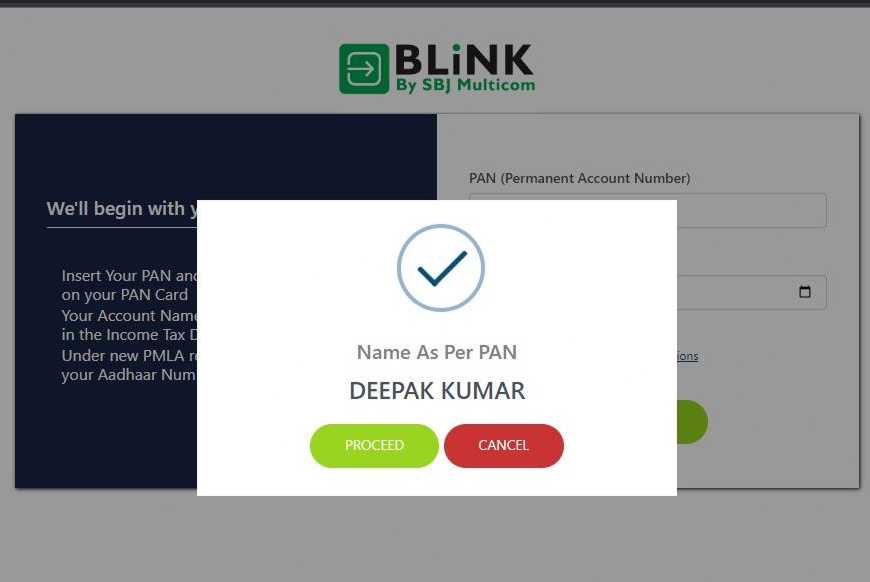
Task: Confirm the name with the PROCEED button
Action: click(374, 446)
